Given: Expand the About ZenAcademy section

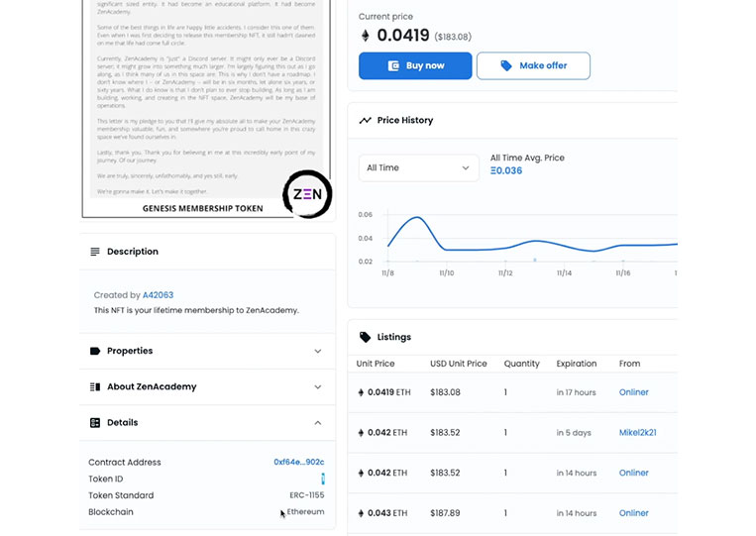Looking at the screenshot, I should 207,386.
